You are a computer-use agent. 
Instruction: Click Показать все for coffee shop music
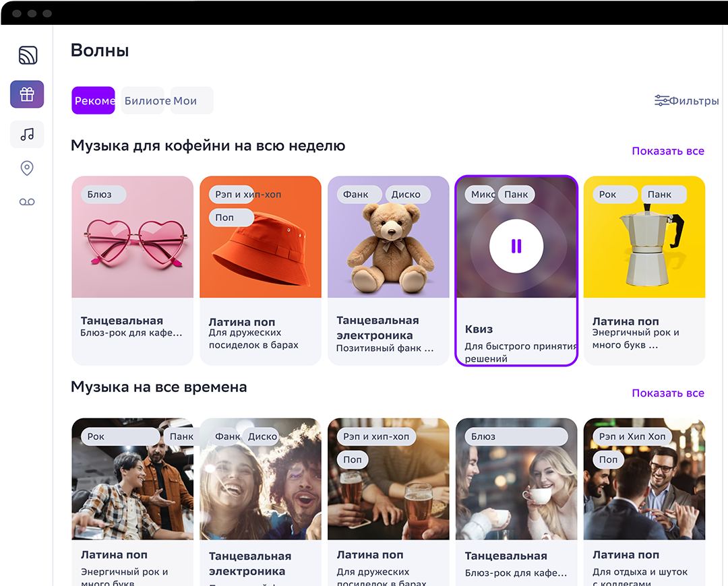(667, 151)
